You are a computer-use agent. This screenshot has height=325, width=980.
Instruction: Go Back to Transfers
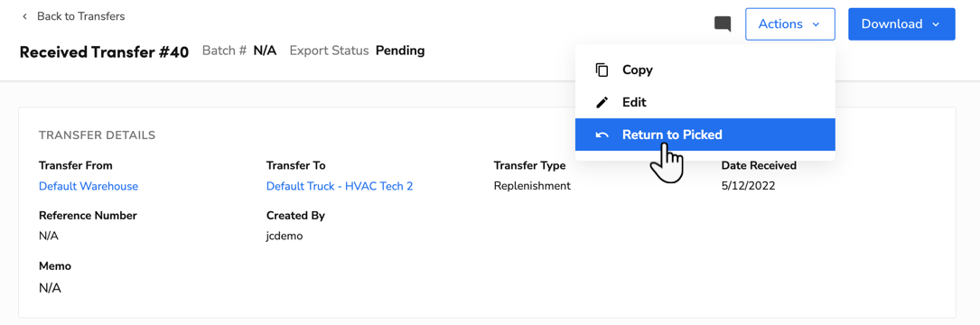[x=80, y=16]
